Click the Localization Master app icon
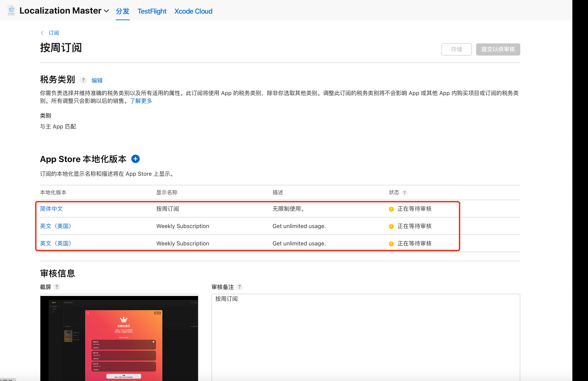 coord(11,10)
